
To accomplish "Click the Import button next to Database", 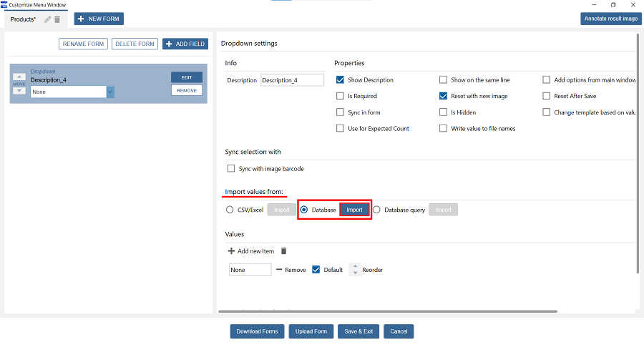I will 354,210.
